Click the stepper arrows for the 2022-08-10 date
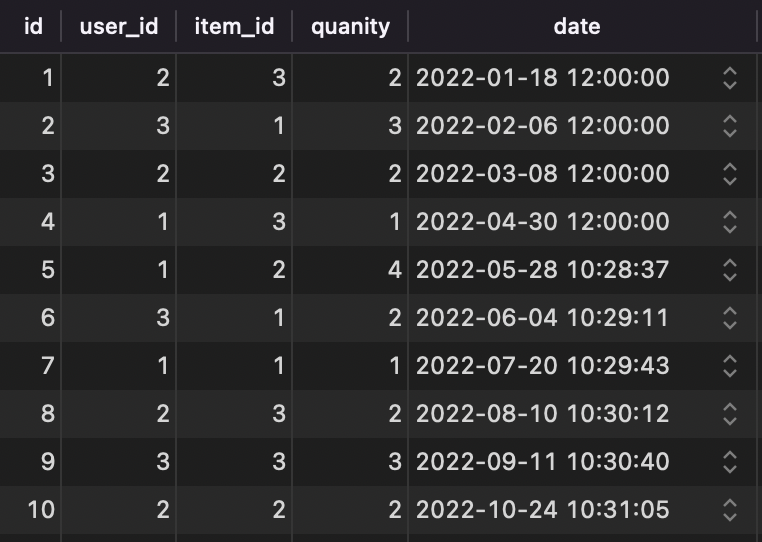 (730, 414)
